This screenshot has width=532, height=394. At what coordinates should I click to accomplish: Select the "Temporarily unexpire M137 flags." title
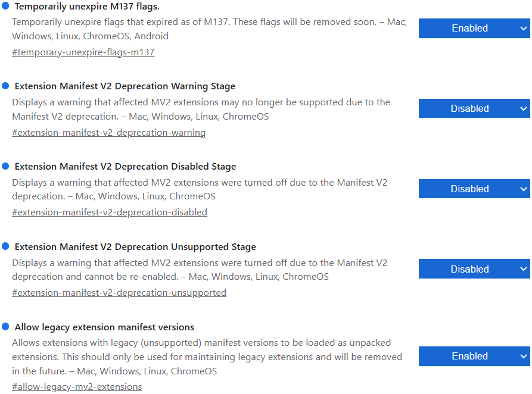(87, 7)
